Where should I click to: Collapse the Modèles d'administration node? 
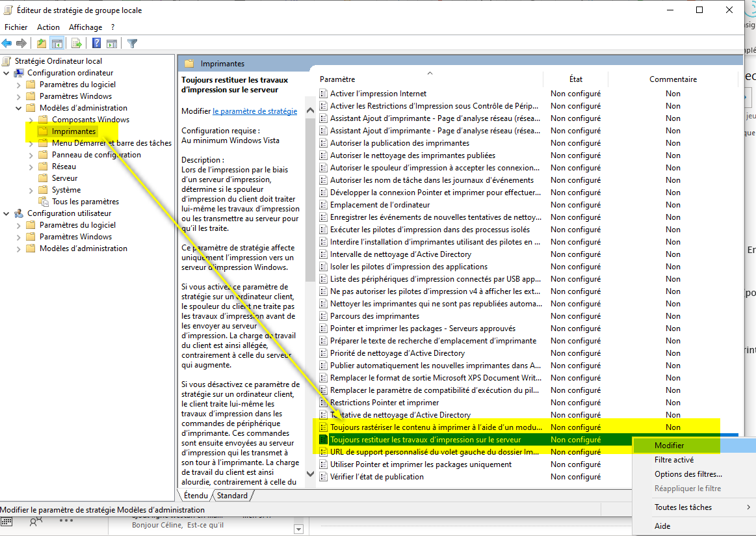(x=18, y=108)
